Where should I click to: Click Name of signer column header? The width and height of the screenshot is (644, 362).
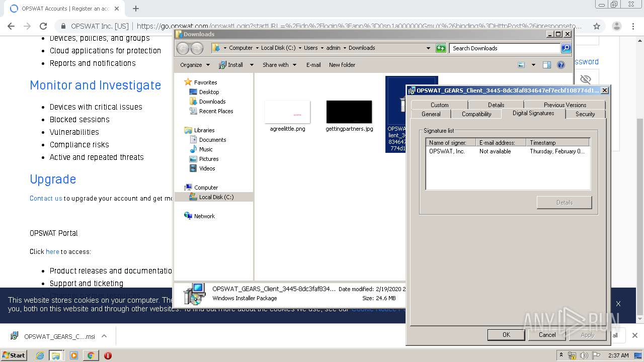click(x=451, y=143)
